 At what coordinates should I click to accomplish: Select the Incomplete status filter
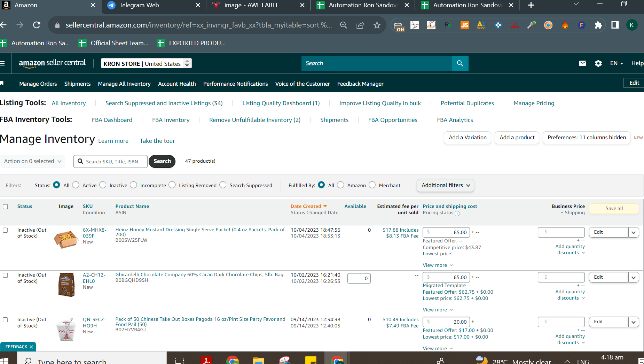point(134,185)
